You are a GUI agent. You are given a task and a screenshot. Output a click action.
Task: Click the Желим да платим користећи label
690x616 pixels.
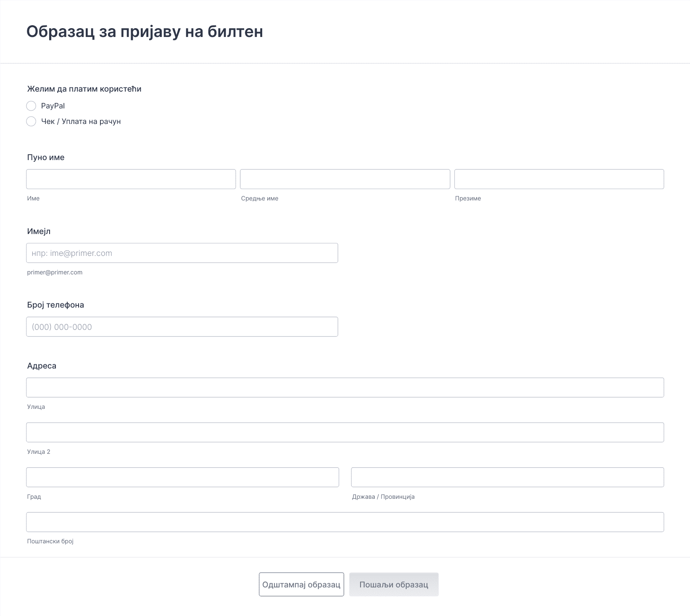84,89
